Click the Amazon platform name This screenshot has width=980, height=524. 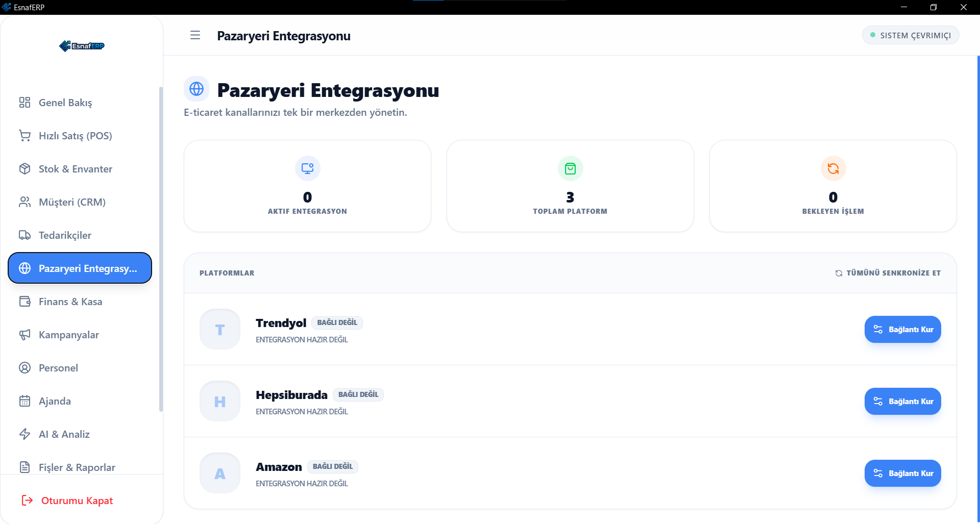click(279, 467)
